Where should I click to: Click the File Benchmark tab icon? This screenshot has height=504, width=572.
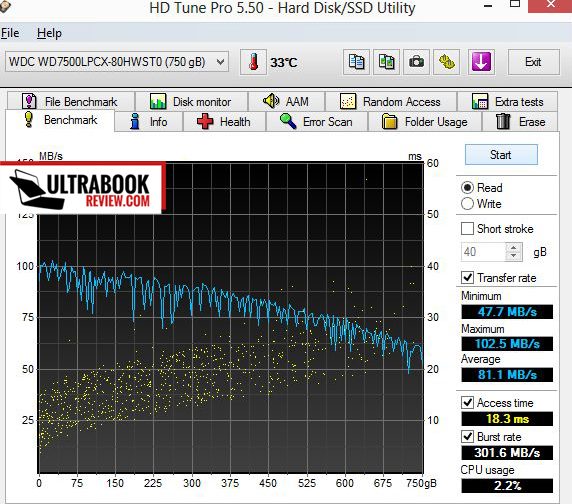click(29, 101)
